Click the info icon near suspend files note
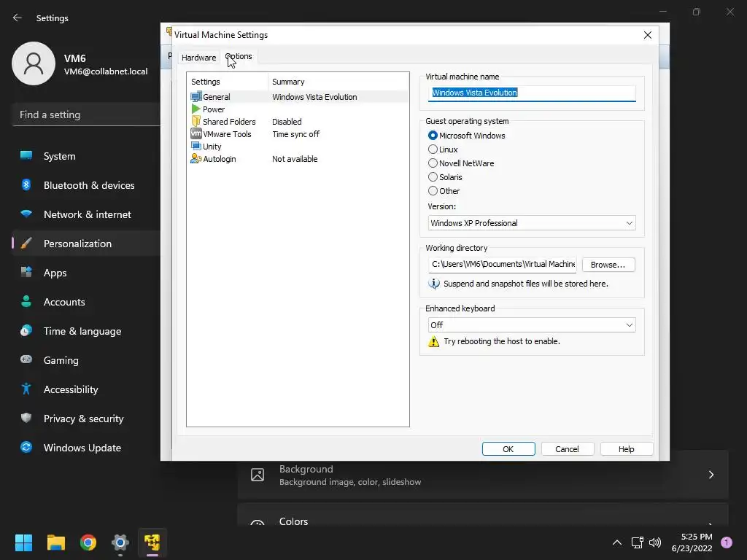This screenshot has height=560, width=747. [x=433, y=284]
